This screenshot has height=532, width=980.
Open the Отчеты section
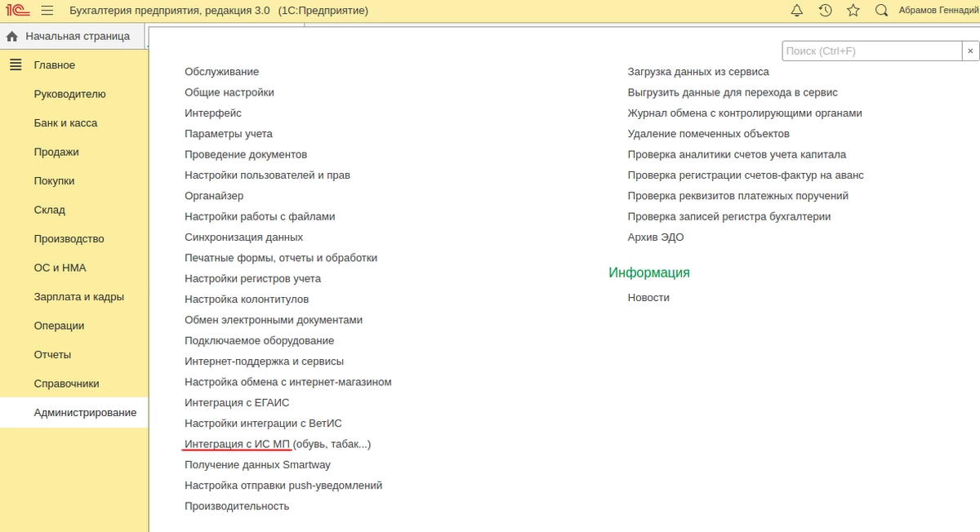52,355
